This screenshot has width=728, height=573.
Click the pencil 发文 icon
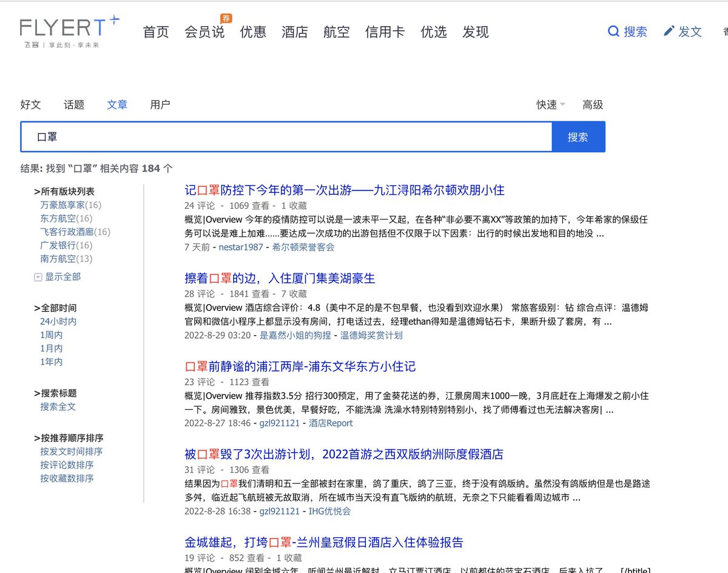pyautogui.click(x=669, y=32)
